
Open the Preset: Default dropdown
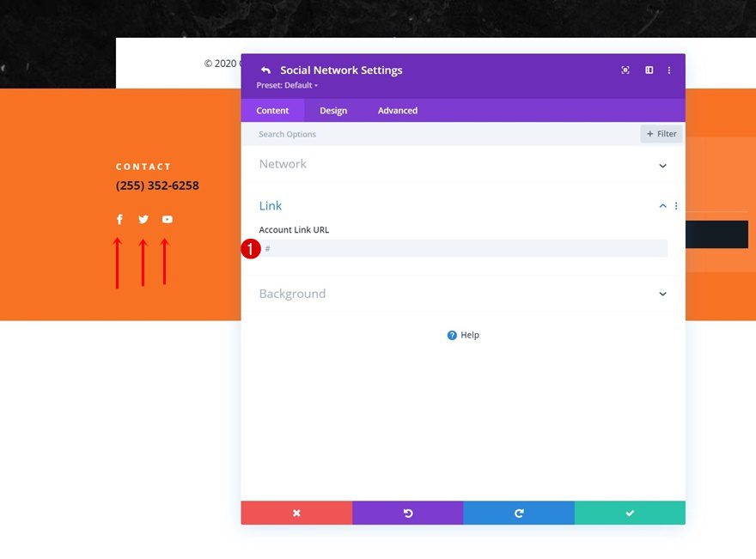(x=287, y=85)
